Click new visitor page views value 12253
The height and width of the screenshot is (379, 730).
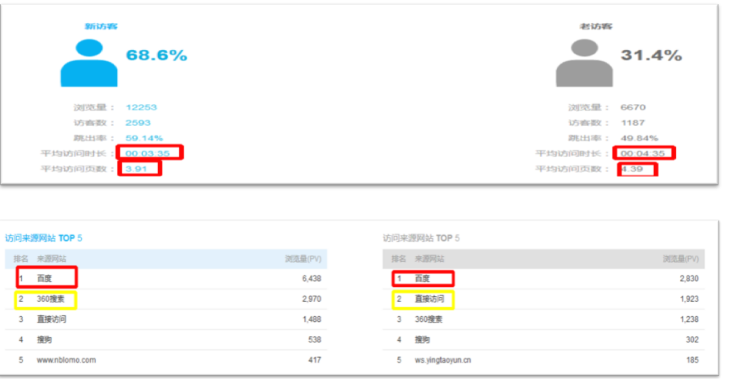[141, 107]
